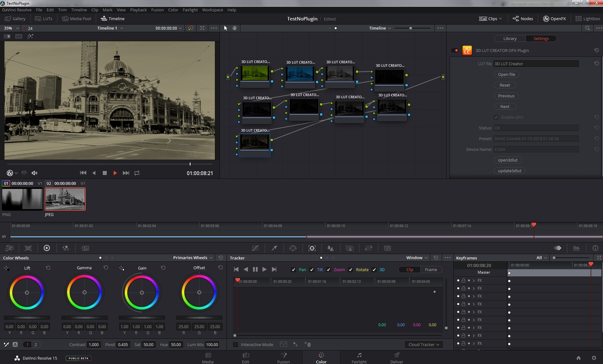603x364 pixels.
Task: Open the Timeline 1 name dropdown
Action: [110, 28]
